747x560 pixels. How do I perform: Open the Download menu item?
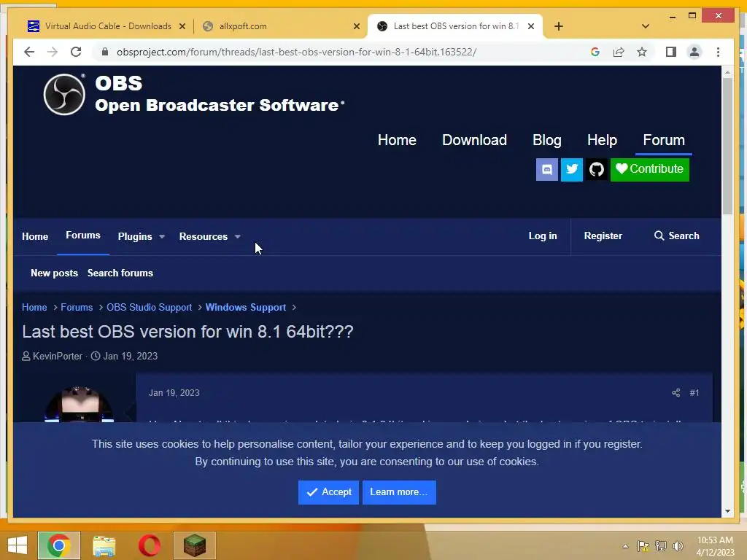(x=474, y=140)
